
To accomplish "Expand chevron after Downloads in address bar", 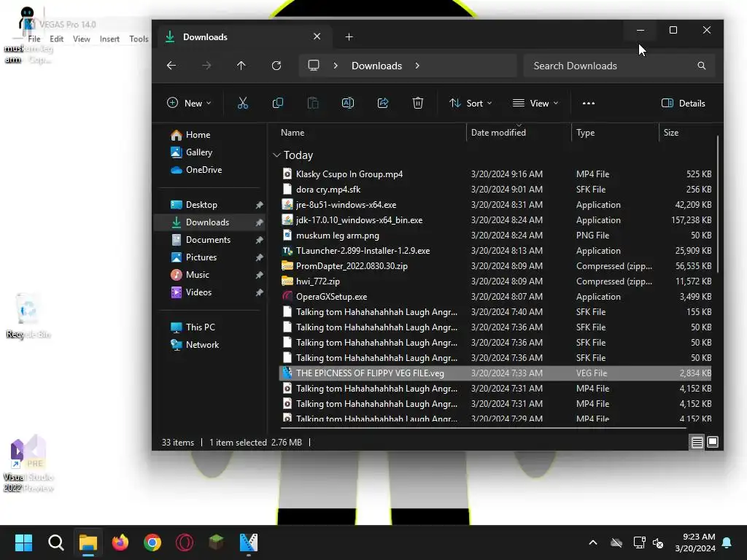I will coord(417,66).
